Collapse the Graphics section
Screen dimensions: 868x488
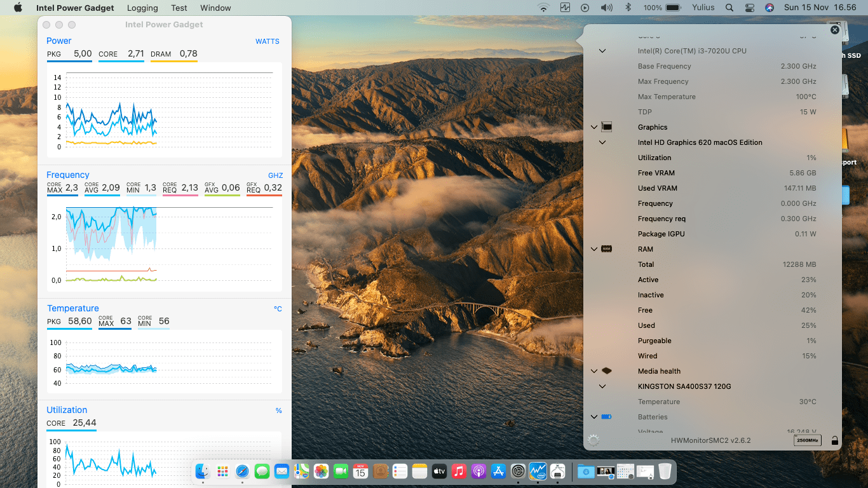coord(594,127)
